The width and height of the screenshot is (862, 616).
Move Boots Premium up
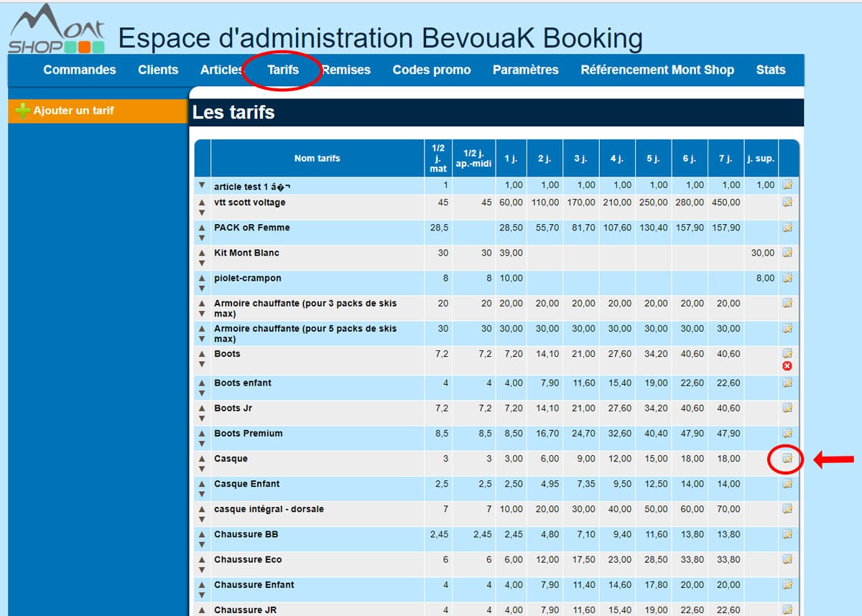click(x=202, y=434)
